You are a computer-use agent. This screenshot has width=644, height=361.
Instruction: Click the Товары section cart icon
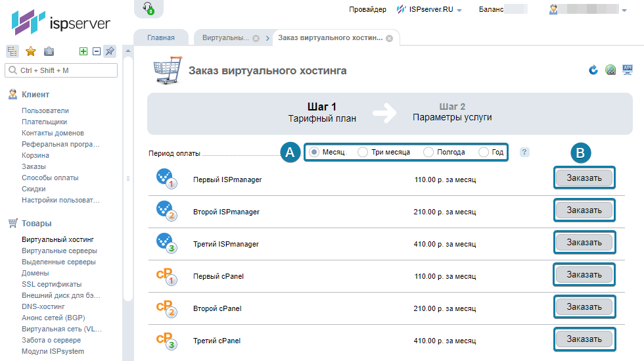click(x=12, y=224)
